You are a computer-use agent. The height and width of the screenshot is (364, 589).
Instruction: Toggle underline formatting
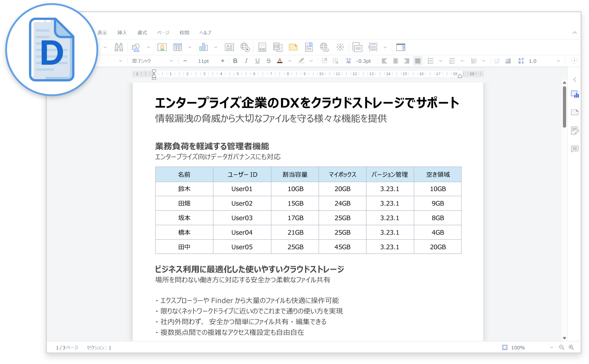tap(257, 61)
